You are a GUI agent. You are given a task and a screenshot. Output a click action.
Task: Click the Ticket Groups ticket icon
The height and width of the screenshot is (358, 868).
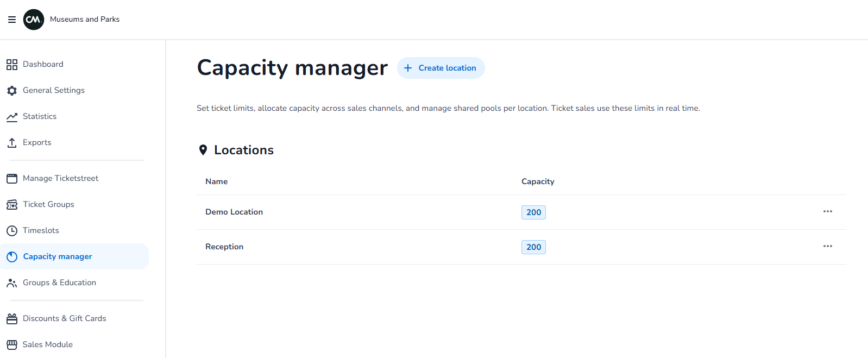[12, 205]
